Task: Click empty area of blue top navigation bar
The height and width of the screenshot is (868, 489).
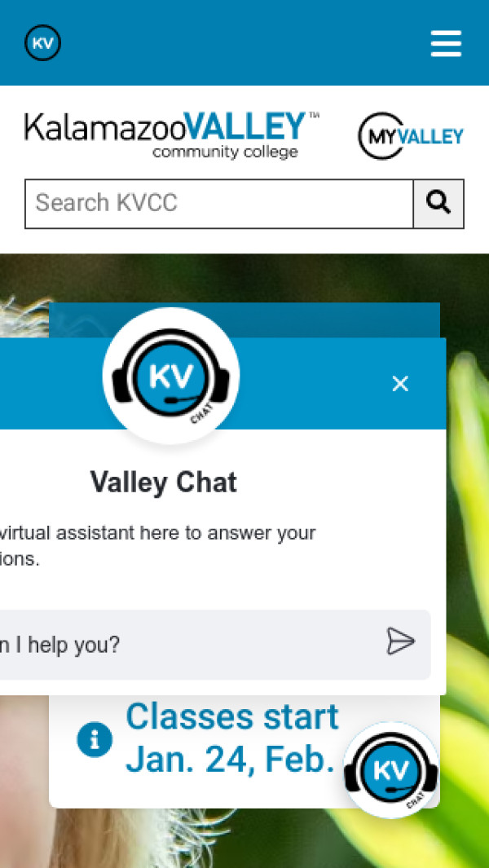Action: pos(244,42)
